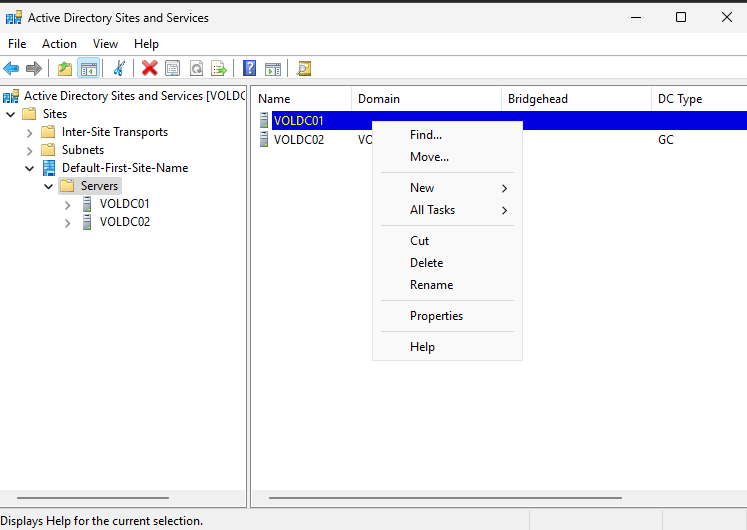Click the Up One Level folder icon
This screenshot has width=747, height=530.
coord(65,68)
